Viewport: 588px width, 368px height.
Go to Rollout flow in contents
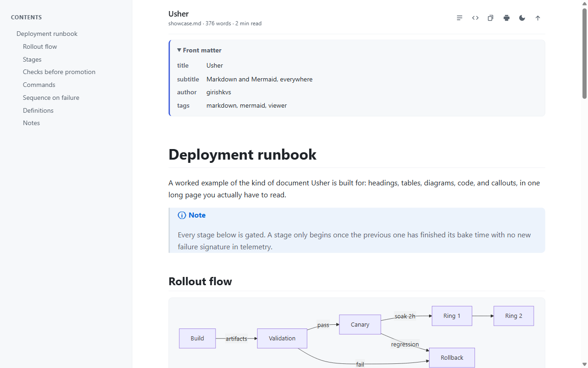click(x=40, y=46)
